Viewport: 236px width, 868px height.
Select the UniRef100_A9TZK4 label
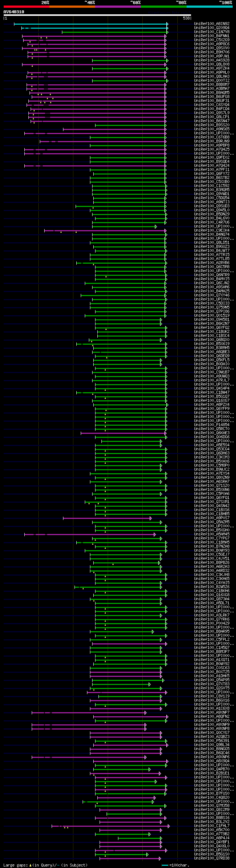[x=212, y=68]
